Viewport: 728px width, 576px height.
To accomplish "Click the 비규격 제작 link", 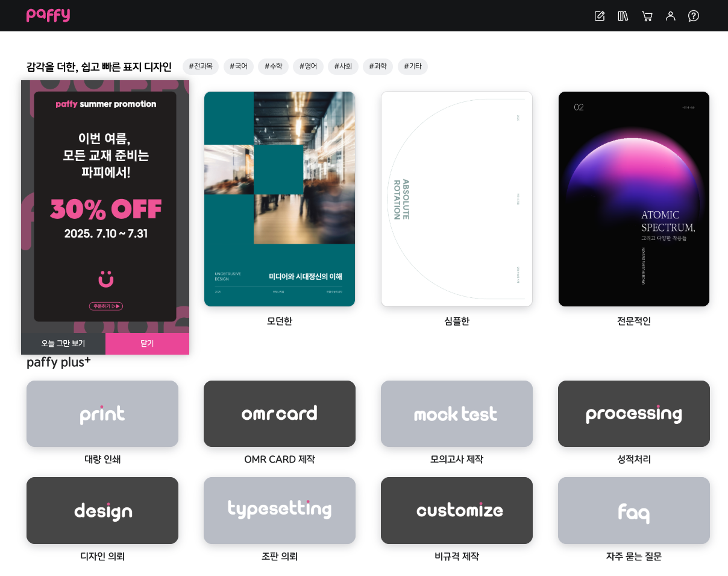I will click(457, 557).
